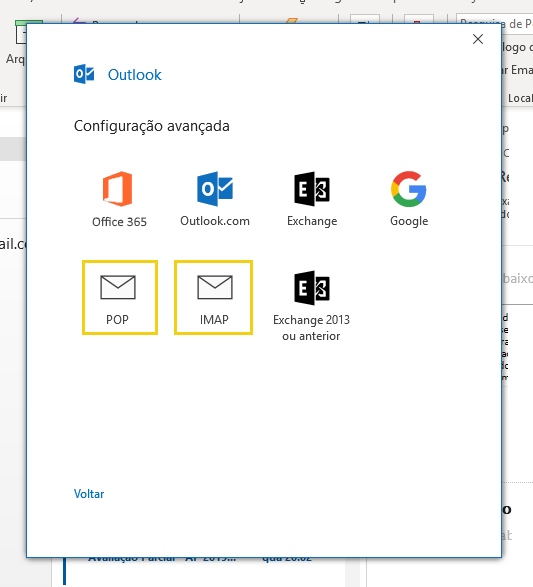Click the "Office 365" text label
Screen dimensions: 533x587
[119, 222]
